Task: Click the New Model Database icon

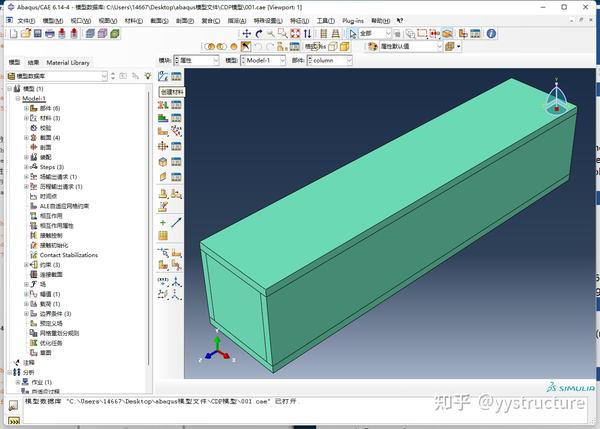Action: point(14,34)
